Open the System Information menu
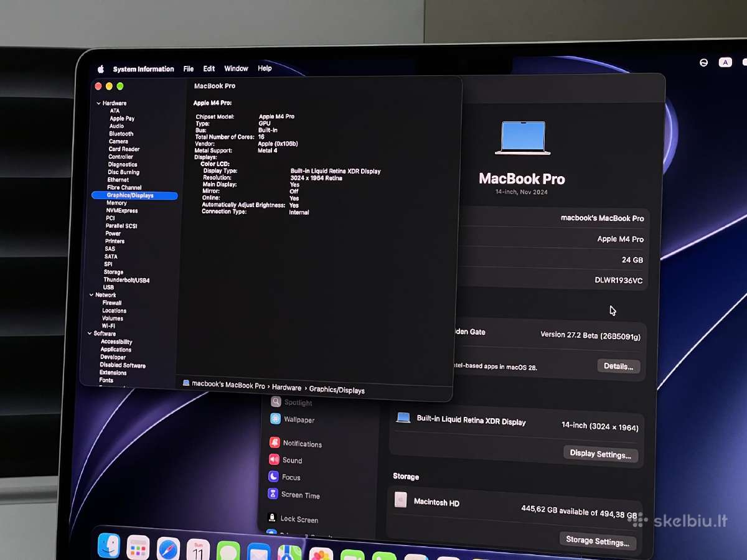The image size is (747, 560). [143, 69]
